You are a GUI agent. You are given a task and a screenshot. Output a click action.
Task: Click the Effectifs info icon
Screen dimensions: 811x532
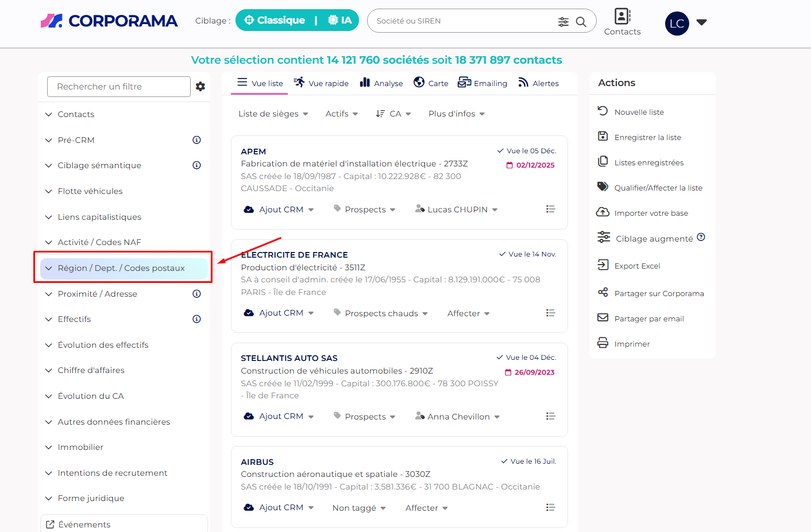pyautogui.click(x=196, y=319)
